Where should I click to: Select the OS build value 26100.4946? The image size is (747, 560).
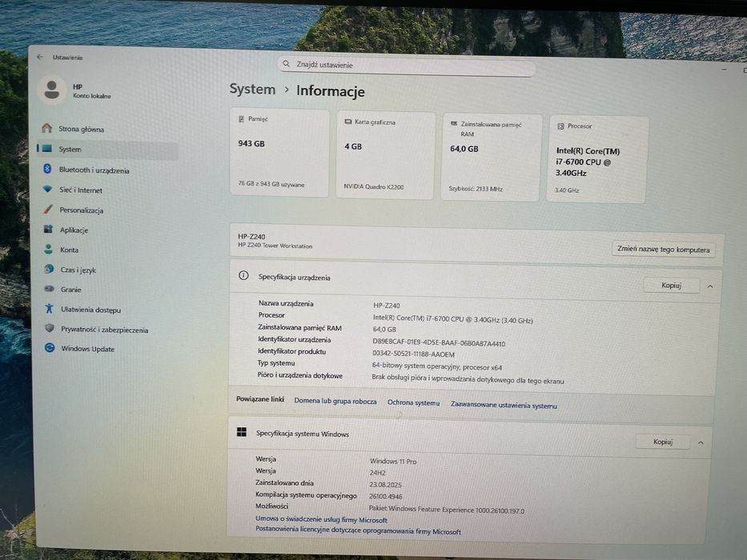click(x=385, y=497)
